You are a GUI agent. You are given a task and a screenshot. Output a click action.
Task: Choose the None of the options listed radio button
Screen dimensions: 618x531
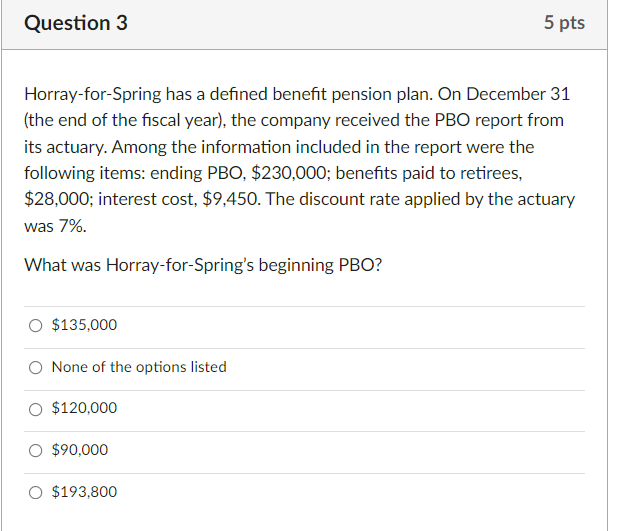[36, 367]
